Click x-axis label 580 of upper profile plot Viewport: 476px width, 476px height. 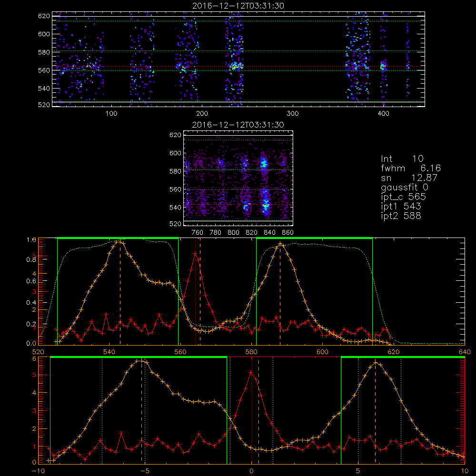(251, 352)
